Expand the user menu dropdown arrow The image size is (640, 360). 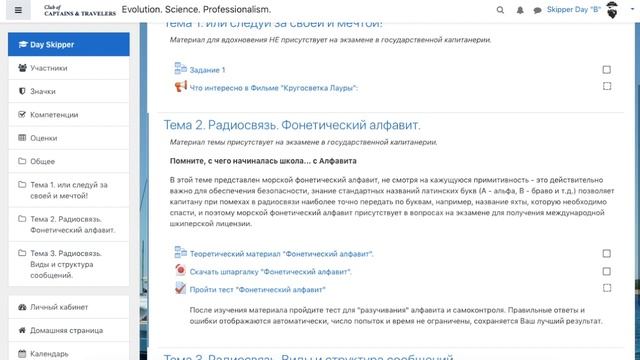(x=632, y=9)
